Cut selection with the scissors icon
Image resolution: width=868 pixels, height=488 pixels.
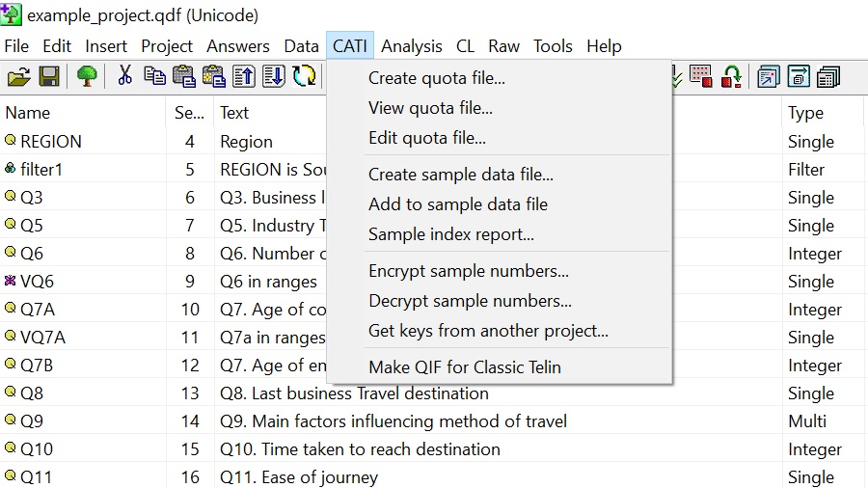125,76
